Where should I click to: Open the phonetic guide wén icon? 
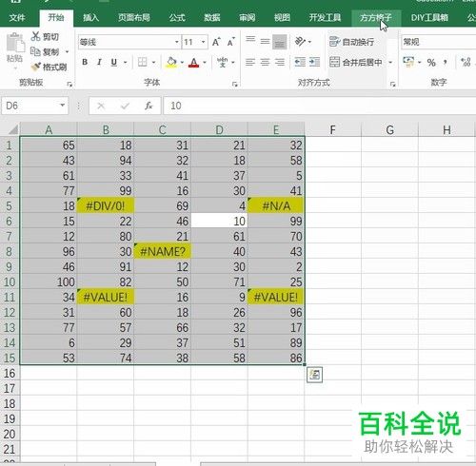coord(222,62)
